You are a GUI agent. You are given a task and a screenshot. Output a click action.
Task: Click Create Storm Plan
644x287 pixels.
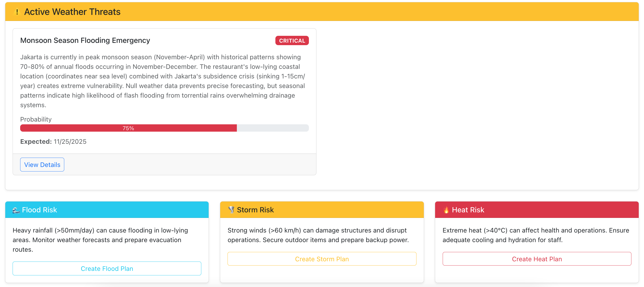(322, 259)
